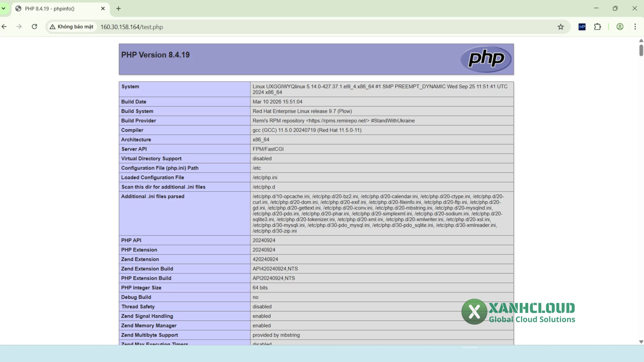Click the scrollbar down arrow
The height and width of the screenshot is (362, 644).
tap(641, 341)
